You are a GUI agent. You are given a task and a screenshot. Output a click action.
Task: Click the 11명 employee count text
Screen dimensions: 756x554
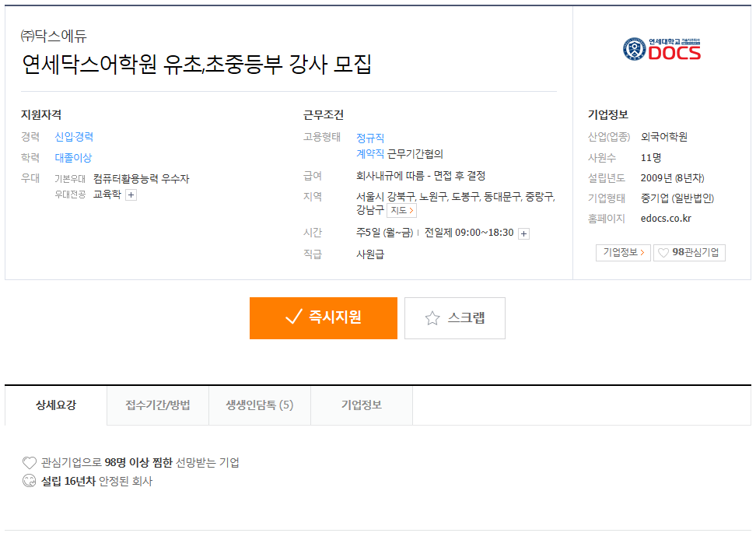[651, 158]
